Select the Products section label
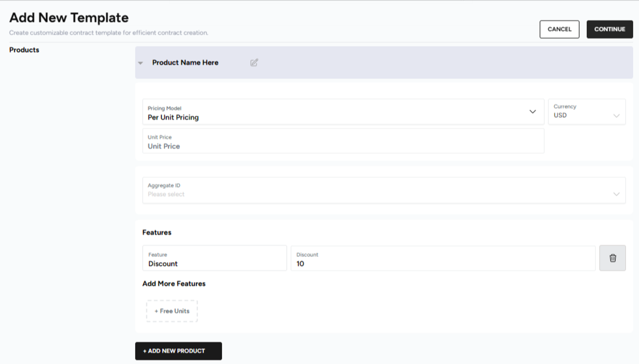 pos(24,50)
